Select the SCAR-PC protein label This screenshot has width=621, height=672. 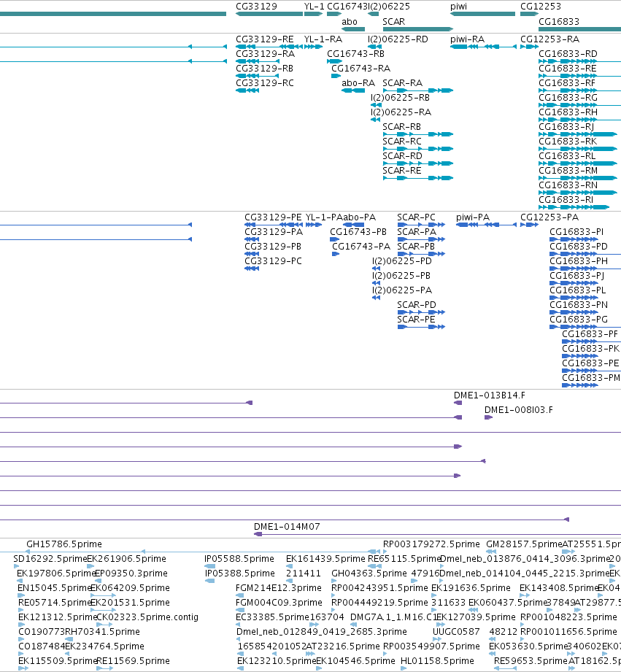coord(416,217)
